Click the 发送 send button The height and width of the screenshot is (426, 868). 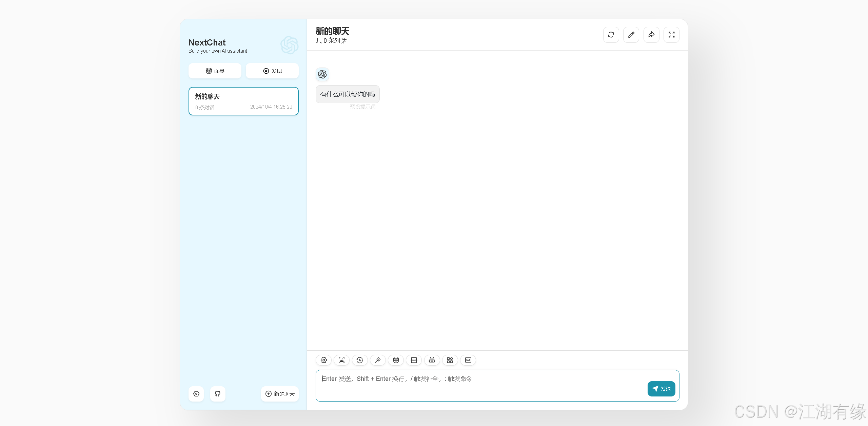tap(661, 389)
